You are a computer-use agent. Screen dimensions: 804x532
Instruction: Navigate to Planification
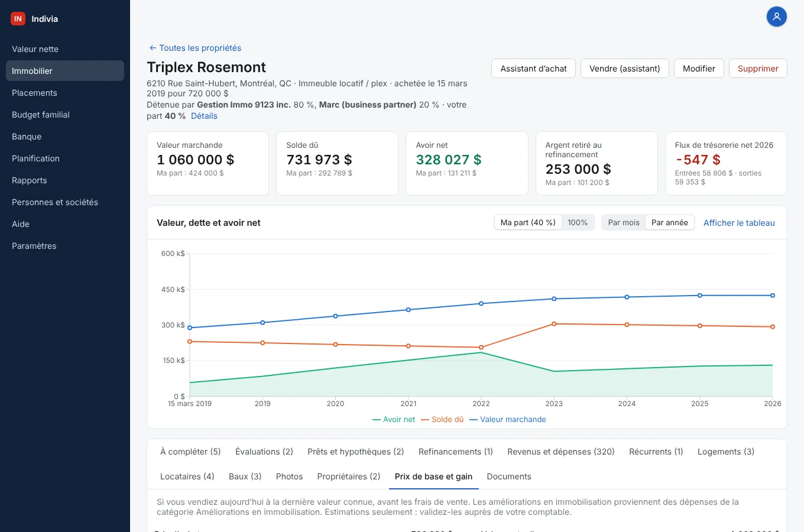pos(65,158)
